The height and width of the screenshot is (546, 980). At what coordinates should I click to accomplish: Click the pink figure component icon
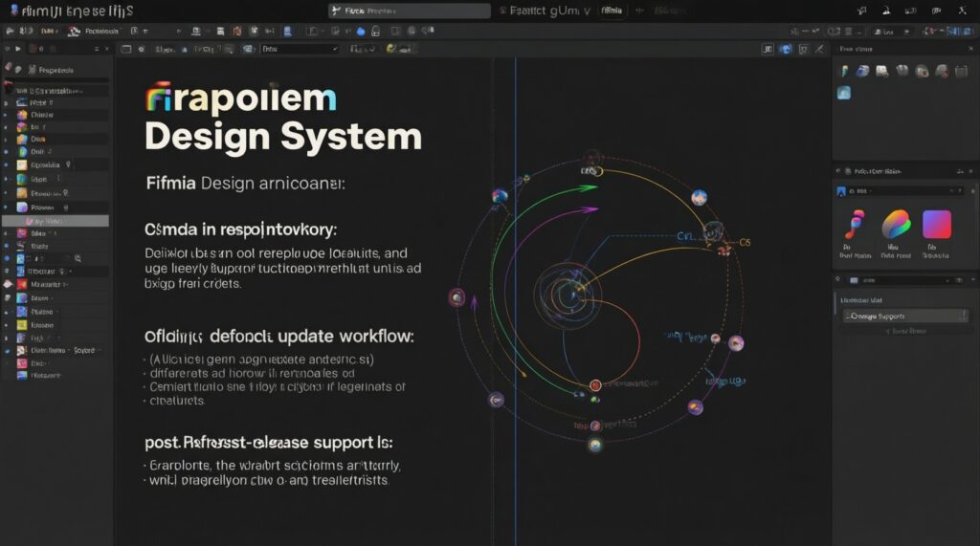854,225
